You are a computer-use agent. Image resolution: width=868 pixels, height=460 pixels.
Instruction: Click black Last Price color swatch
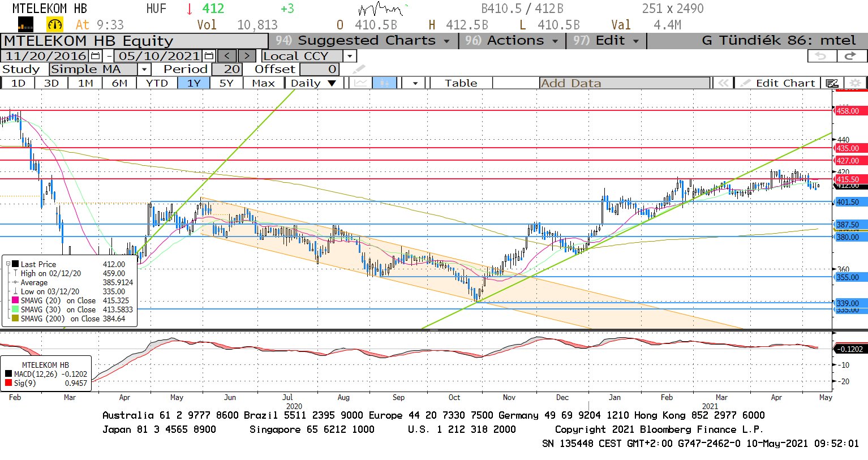point(15,264)
